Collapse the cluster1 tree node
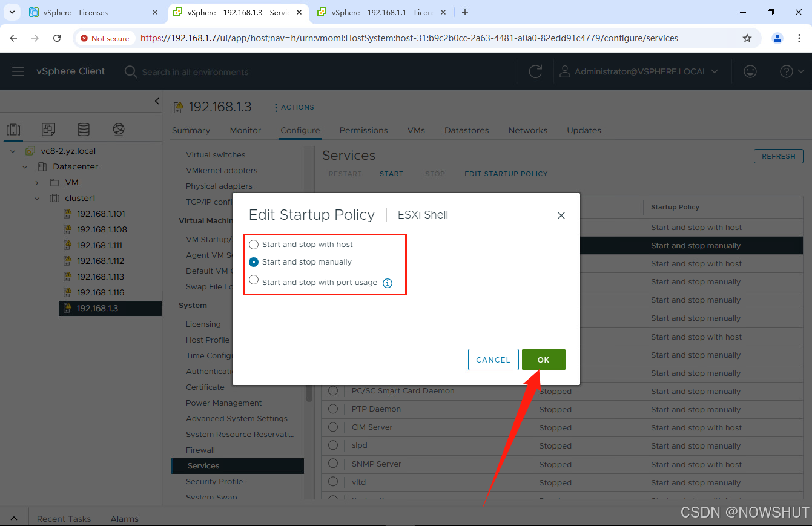This screenshot has height=526, width=812. pos(37,198)
